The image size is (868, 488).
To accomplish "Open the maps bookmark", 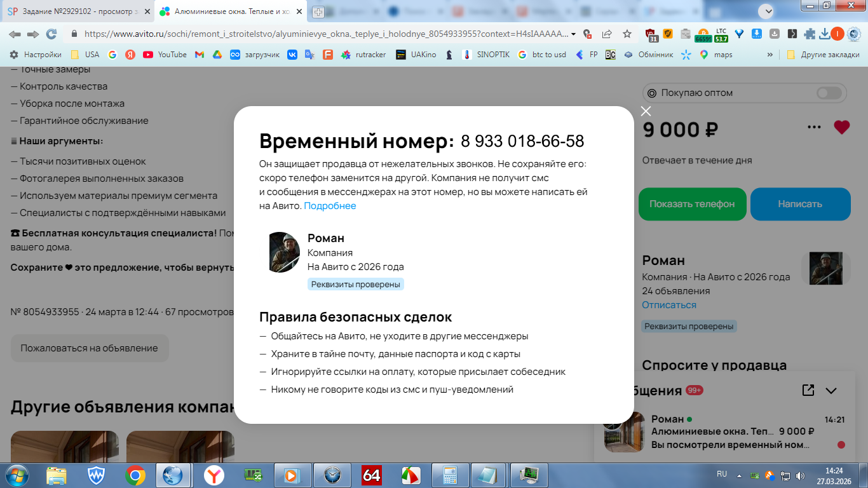I will click(x=716, y=55).
